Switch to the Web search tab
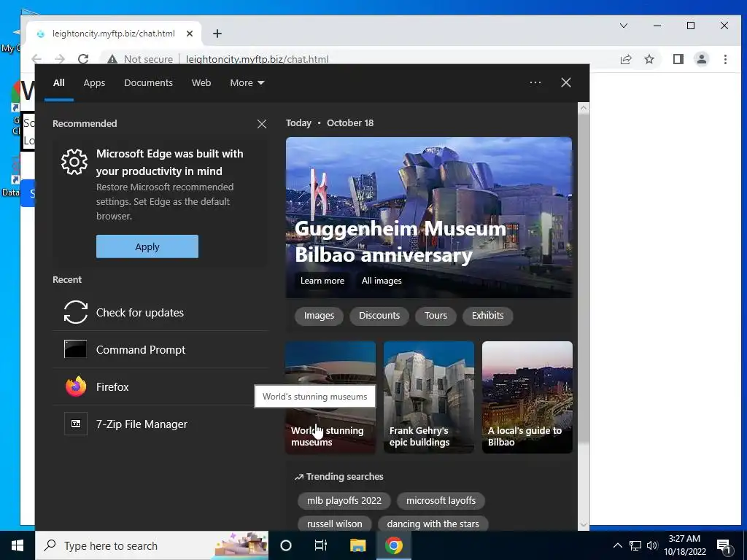Viewport: 747px width, 560px height. 201,83
